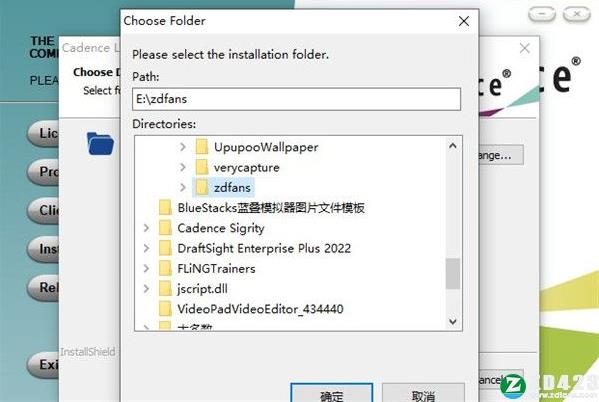Expand the DraftSight Enterprise Plus 2022 node
Viewport: 599px width, 402px height.
(x=146, y=248)
